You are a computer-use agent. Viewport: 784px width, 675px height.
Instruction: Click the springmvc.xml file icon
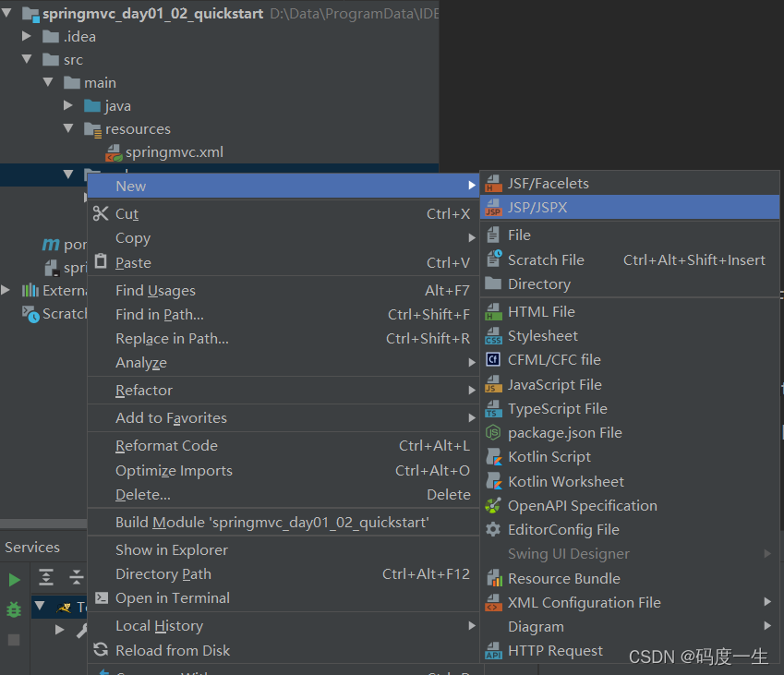click(x=114, y=153)
